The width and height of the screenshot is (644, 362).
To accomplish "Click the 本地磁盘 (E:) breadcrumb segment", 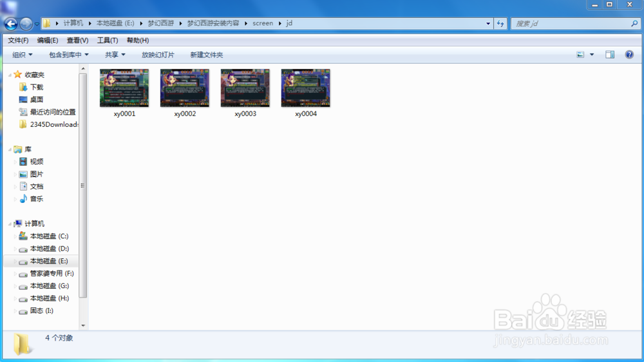I will [115, 23].
